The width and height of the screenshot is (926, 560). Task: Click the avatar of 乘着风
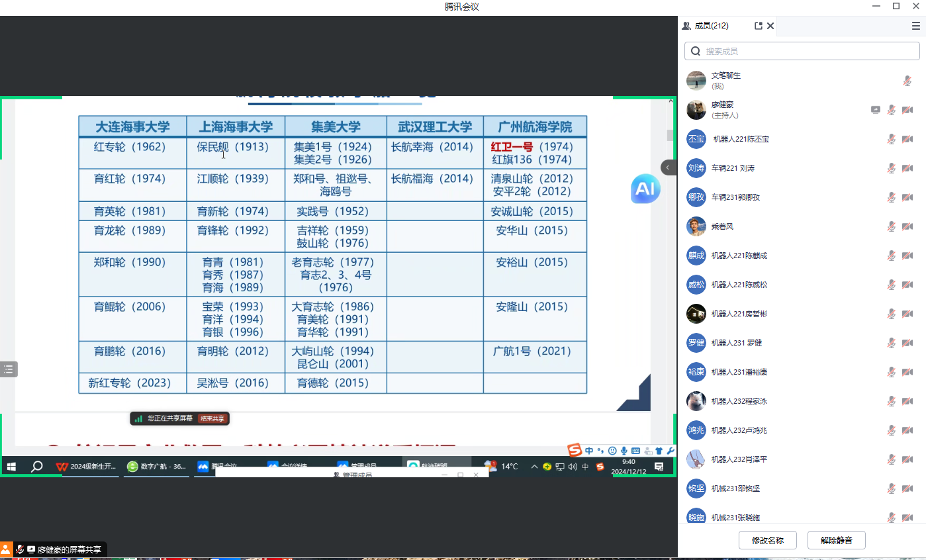pyautogui.click(x=696, y=226)
